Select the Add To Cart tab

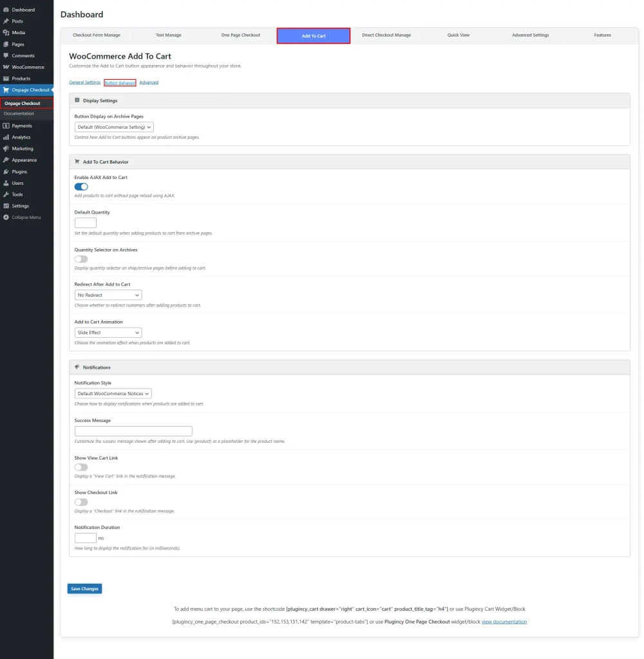click(x=314, y=36)
